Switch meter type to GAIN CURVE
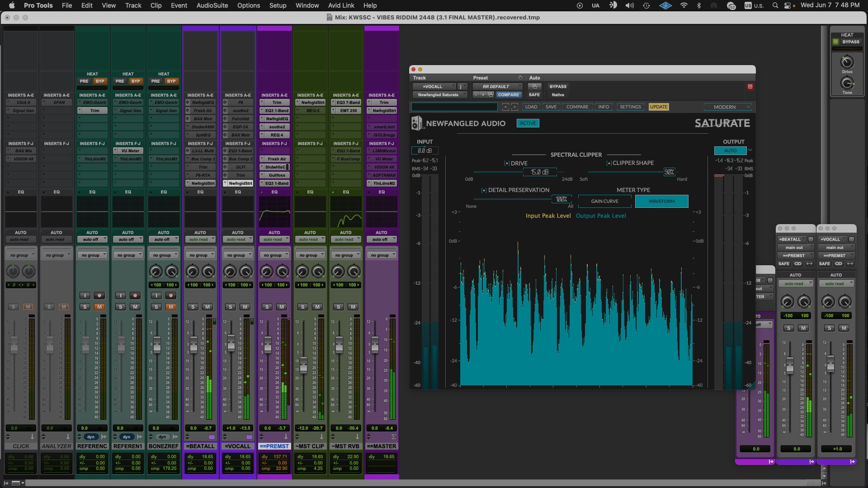Viewport: 868px width, 488px height. coord(605,202)
